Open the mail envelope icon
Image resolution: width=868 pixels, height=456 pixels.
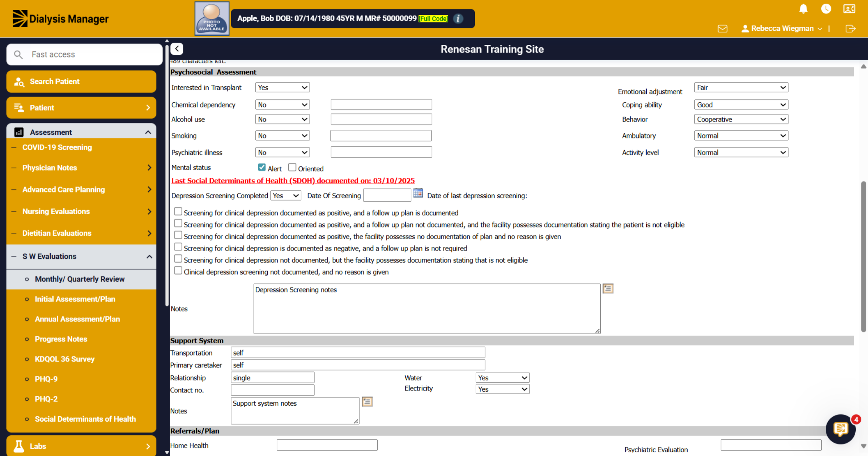(x=722, y=29)
